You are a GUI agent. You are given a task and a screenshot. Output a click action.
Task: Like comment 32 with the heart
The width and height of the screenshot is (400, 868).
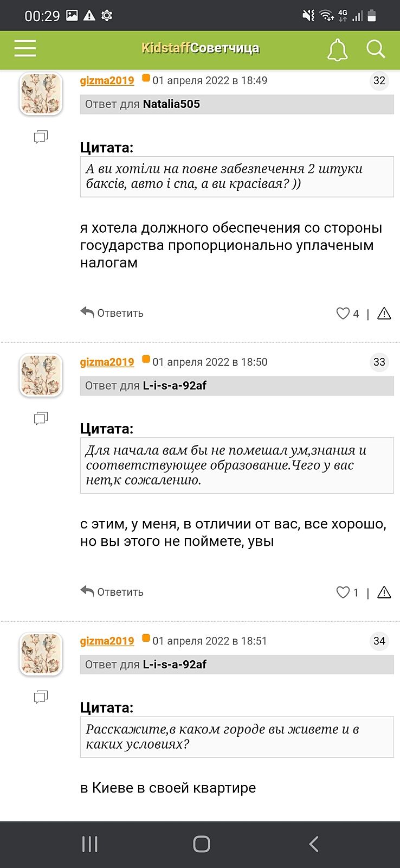click(343, 314)
